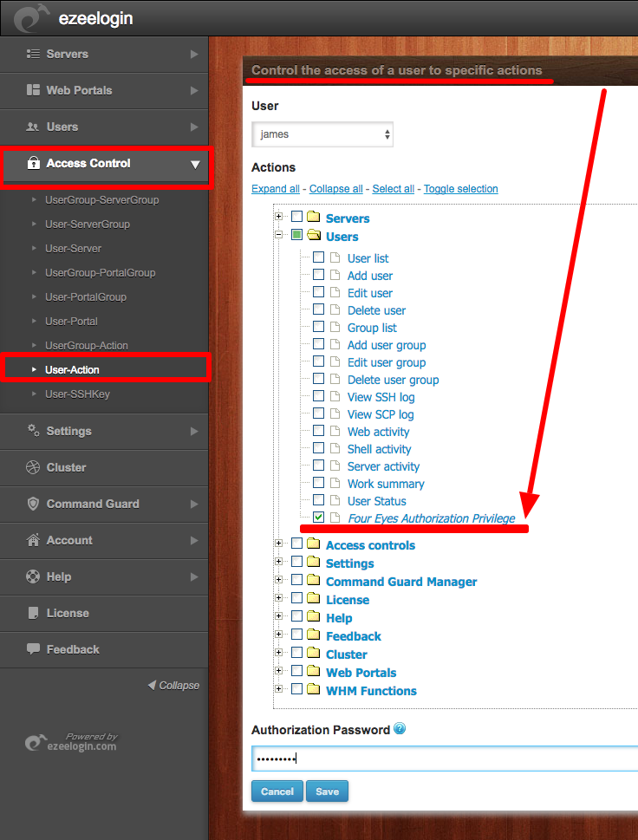The width and height of the screenshot is (638, 840).
Task: Click the License document icon
Action: point(33,613)
